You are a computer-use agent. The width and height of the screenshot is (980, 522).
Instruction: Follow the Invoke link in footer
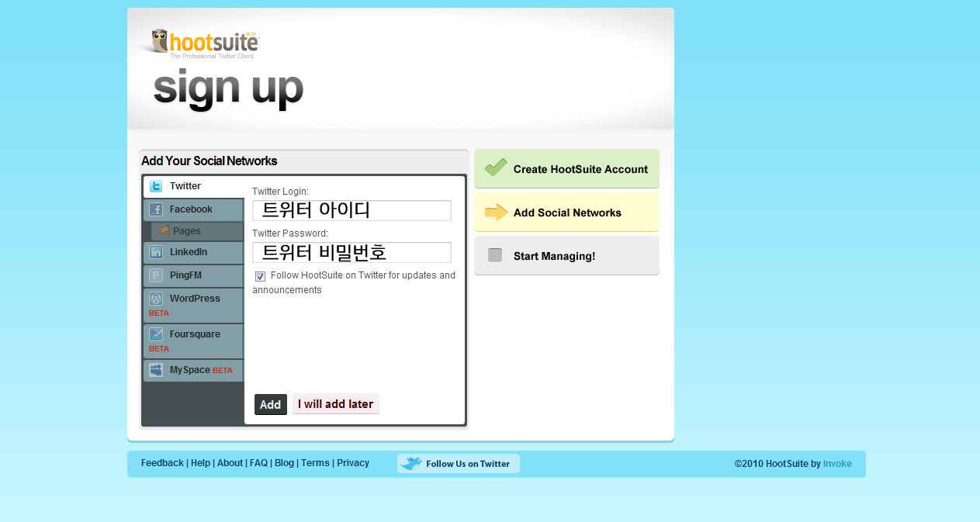(837, 464)
